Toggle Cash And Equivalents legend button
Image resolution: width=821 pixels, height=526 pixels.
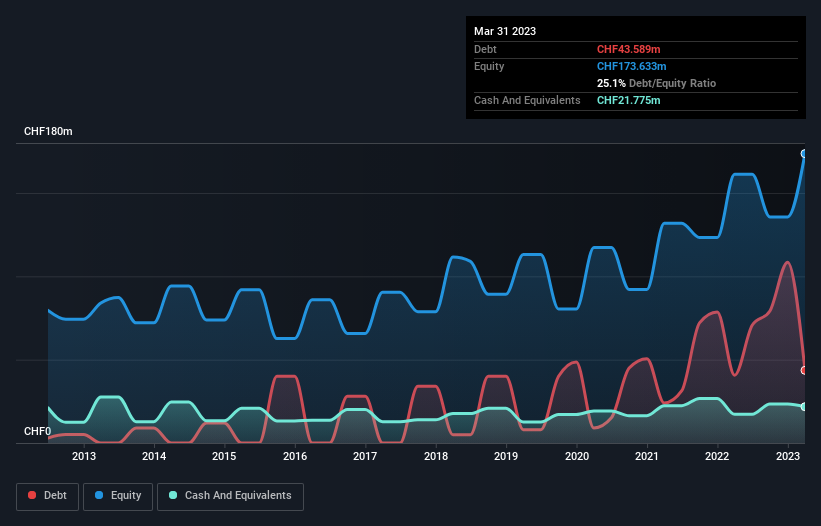tap(230, 496)
